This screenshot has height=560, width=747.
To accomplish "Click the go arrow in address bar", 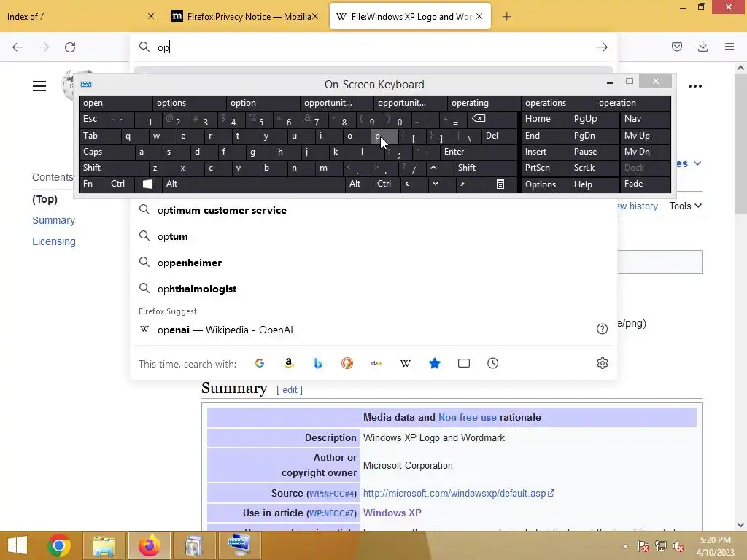I will pos(602,47).
